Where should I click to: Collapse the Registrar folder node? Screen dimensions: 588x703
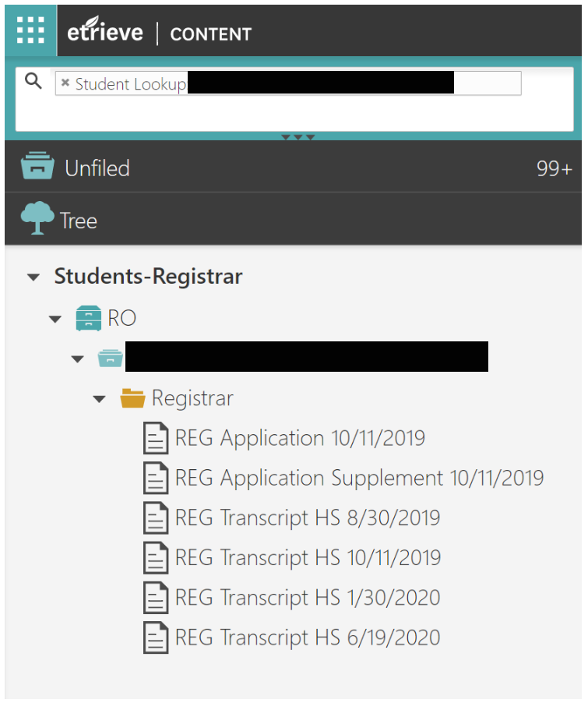(x=99, y=399)
